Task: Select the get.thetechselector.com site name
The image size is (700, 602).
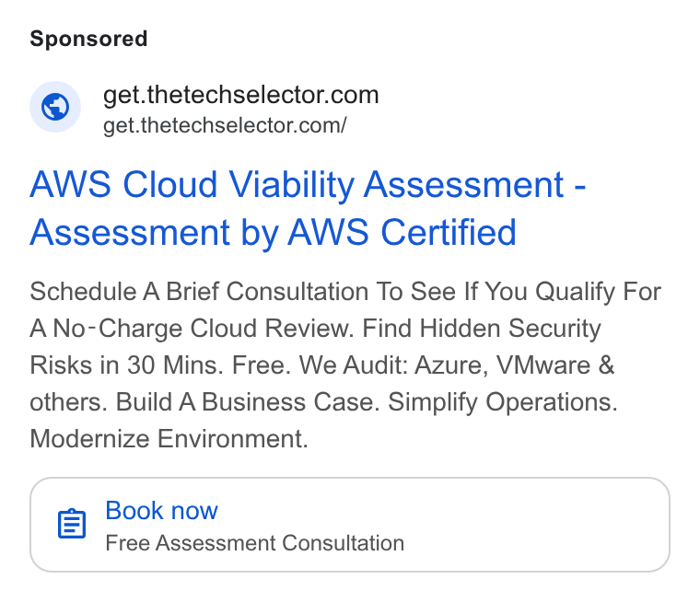Action: pyautogui.click(x=241, y=95)
